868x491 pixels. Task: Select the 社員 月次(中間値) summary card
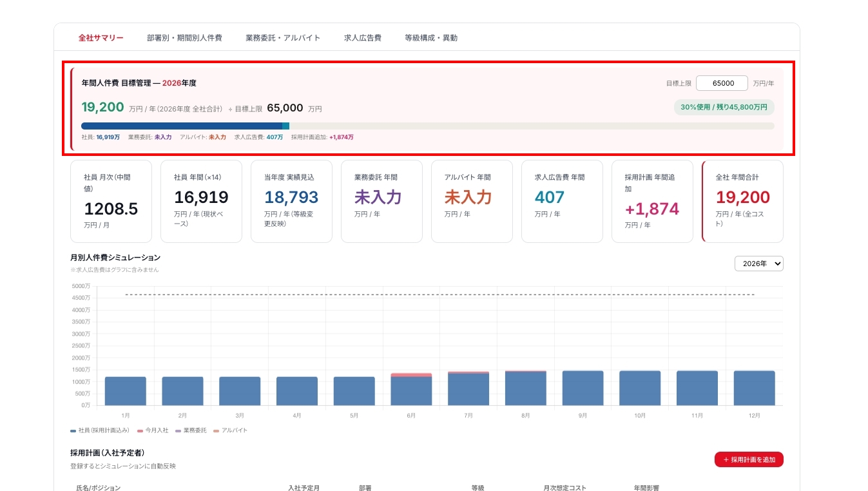pyautogui.click(x=111, y=202)
